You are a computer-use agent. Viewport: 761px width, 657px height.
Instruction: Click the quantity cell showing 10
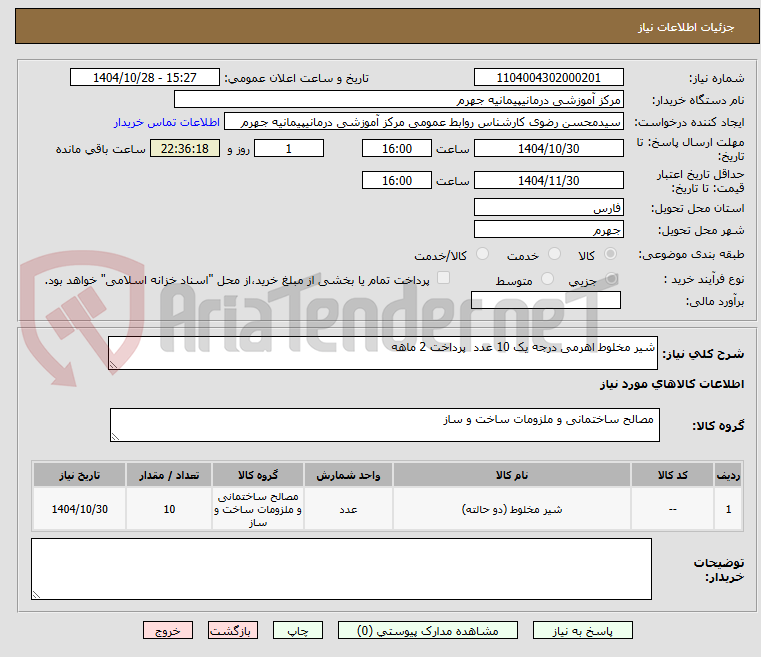169,509
